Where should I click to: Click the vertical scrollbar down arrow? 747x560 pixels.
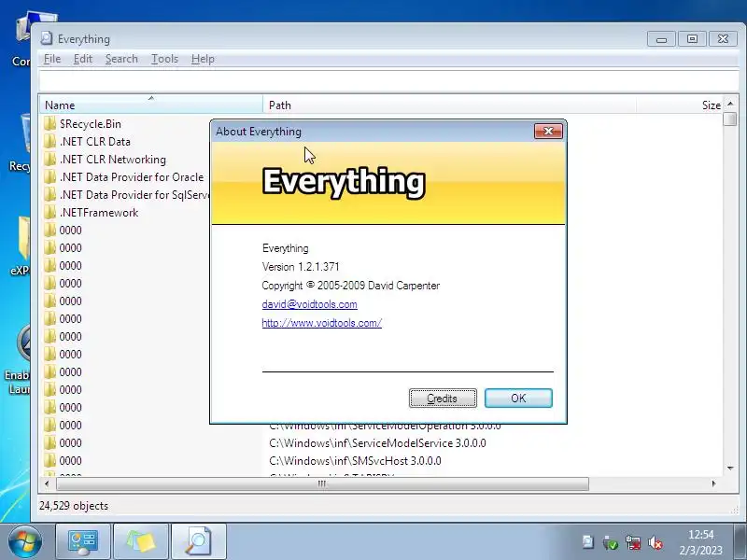(x=730, y=469)
